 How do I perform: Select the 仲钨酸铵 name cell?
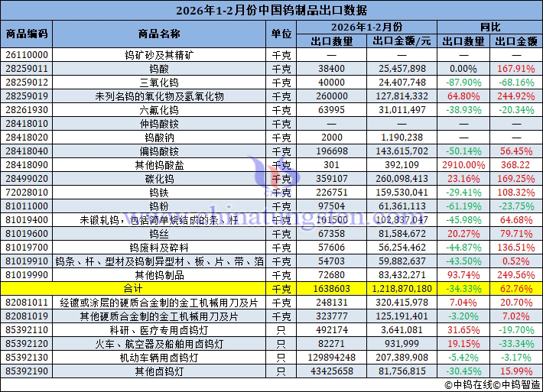pyautogui.click(x=159, y=124)
